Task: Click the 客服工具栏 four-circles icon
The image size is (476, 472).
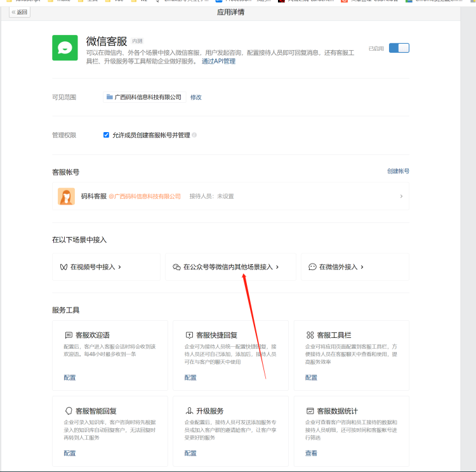Action: pyautogui.click(x=310, y=335)
